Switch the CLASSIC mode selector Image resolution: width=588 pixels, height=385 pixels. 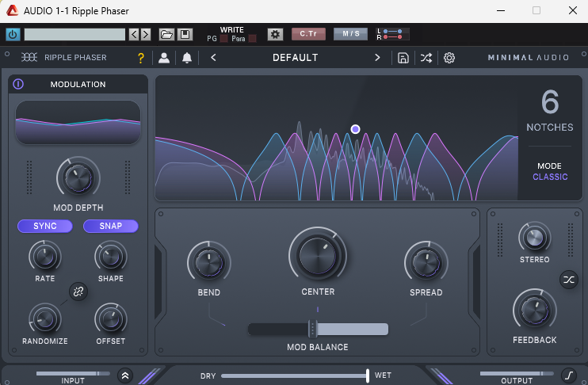(550, 177)
